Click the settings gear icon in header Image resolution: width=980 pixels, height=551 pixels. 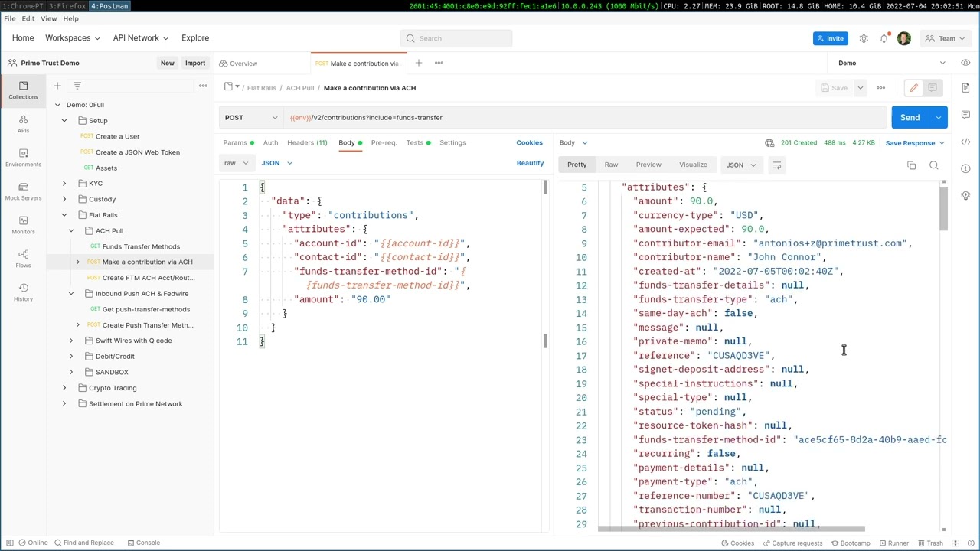pos(864,38)
